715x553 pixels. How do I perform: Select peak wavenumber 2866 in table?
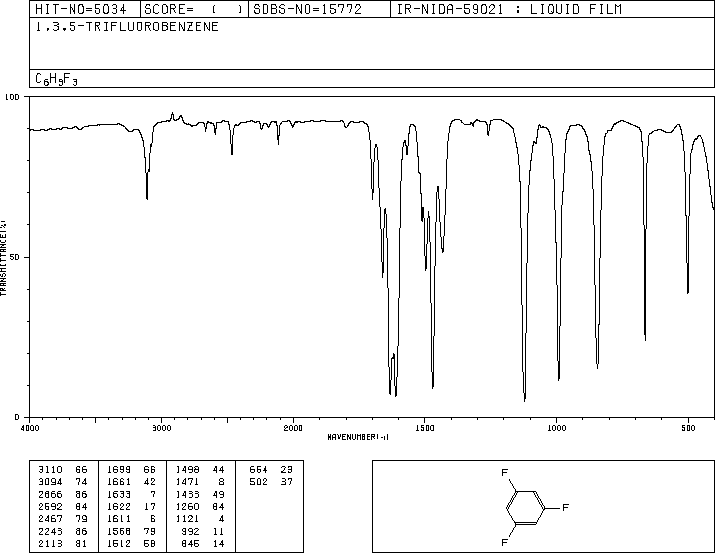click(50, 494)
